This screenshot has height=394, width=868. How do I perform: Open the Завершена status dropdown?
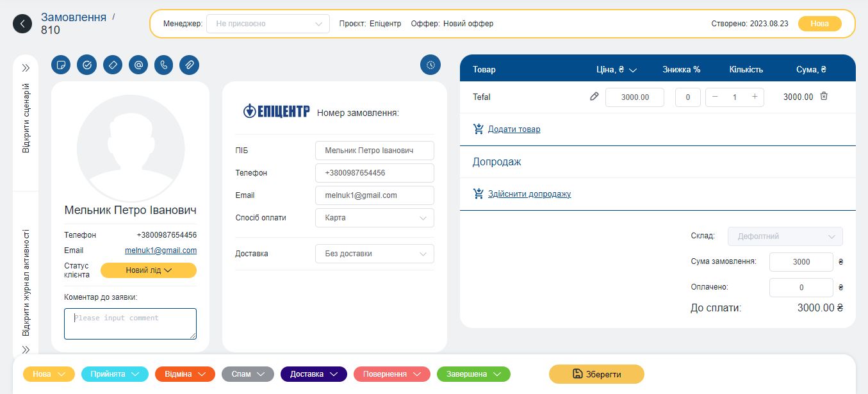pos(473,374)
